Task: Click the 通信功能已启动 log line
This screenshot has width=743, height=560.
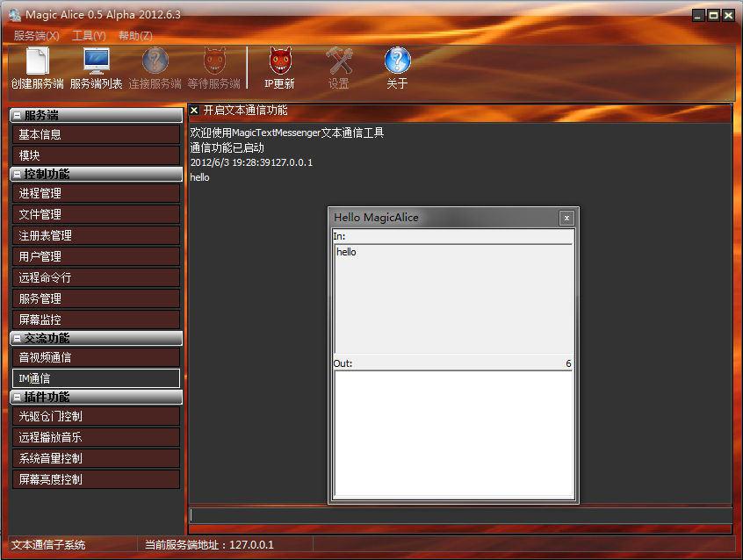Action: click(x=227, y=147)
